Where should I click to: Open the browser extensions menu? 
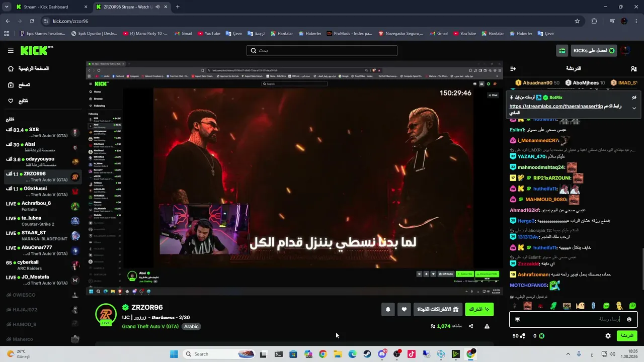tap(594, 21)
